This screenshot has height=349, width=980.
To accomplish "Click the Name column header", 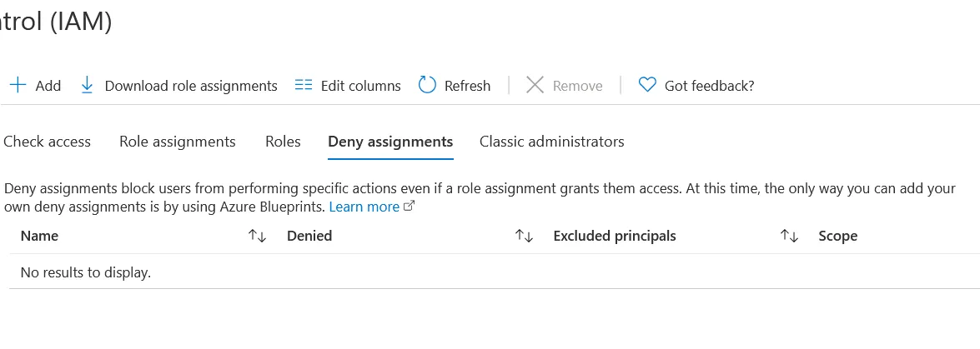I will (x=39, y=237).
